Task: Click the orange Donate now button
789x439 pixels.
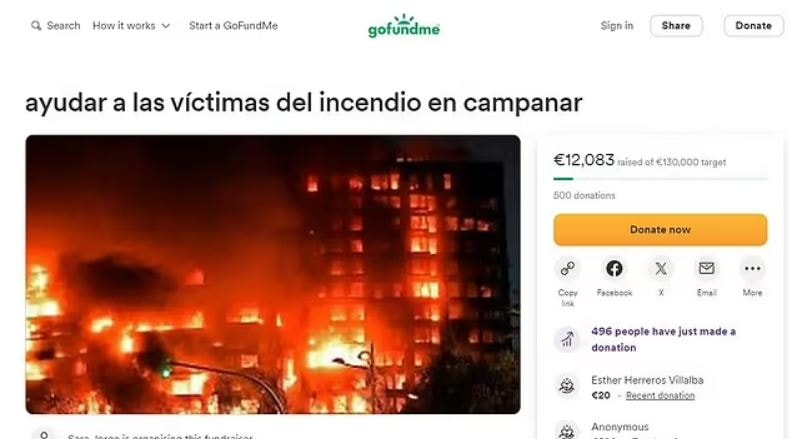Action: [660, 230]
